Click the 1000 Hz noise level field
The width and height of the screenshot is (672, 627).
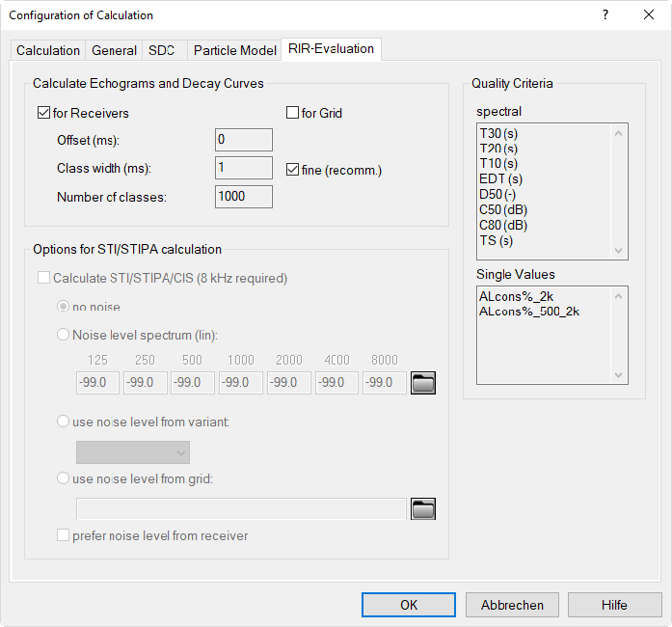point(241,383)
